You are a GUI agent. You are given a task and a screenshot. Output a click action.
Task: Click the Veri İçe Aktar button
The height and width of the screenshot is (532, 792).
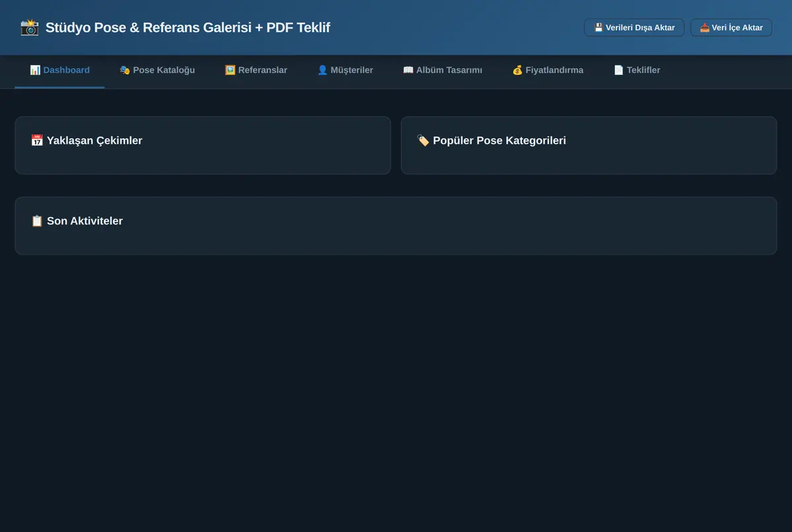click(731, 28)
